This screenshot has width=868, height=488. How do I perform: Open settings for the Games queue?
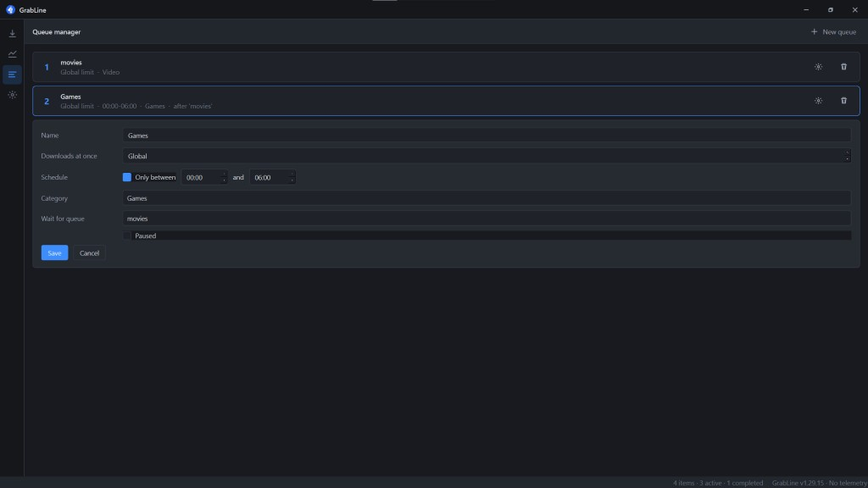(x=818, y=101)
